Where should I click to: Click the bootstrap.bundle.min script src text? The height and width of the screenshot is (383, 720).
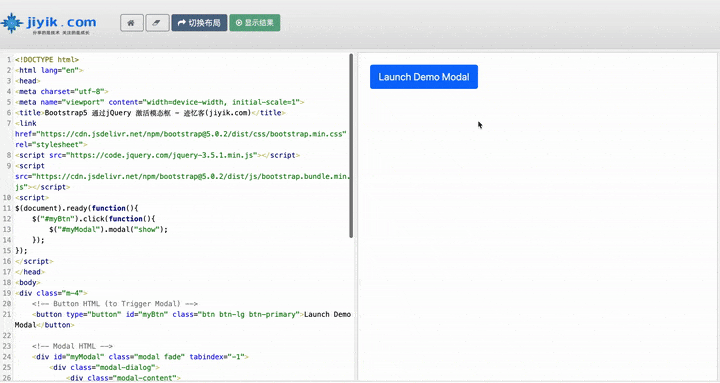(183, 176)
